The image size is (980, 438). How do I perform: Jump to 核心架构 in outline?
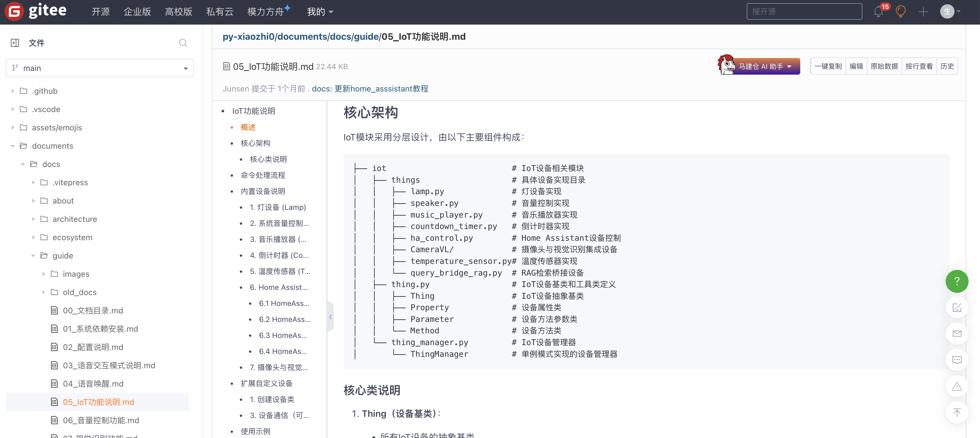[x=255, y=143]
